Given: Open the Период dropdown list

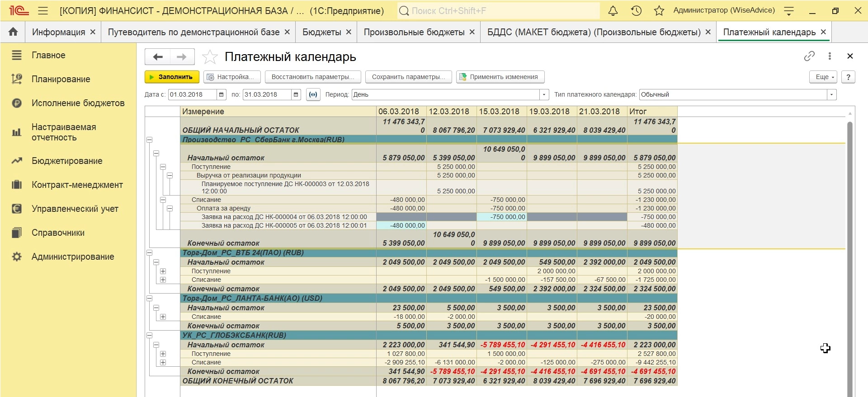Looking at the screenshot, I should pyautogui.click(x=544, y=94).
